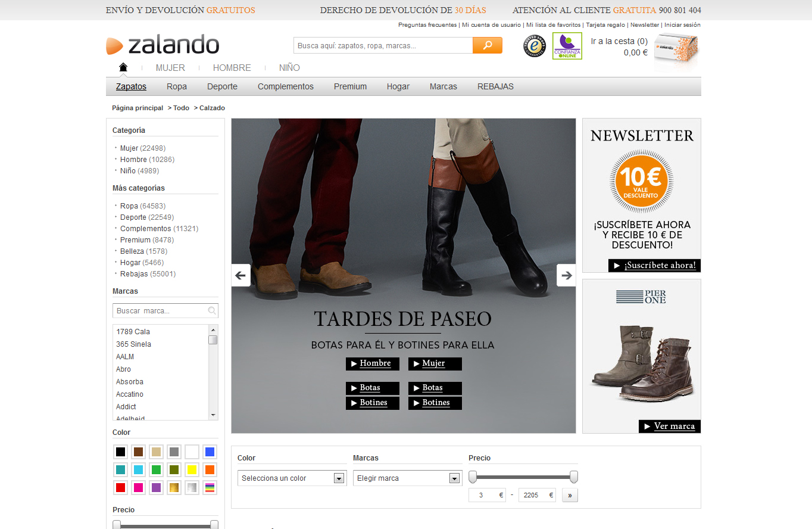
Task: Click 'Botines' button under Mujer
Action: pyautogui.click(x=435, y=403)
